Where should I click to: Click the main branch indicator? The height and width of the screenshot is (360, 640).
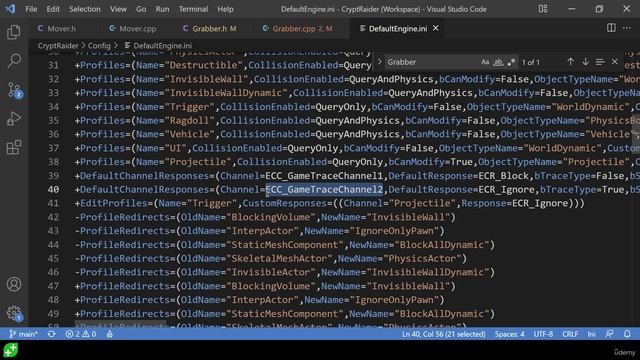coord(23,334)
